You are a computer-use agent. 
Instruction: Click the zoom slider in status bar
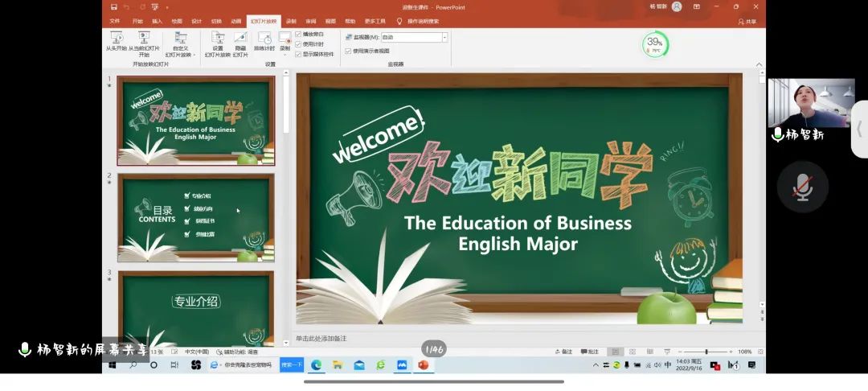coord(706,352)
